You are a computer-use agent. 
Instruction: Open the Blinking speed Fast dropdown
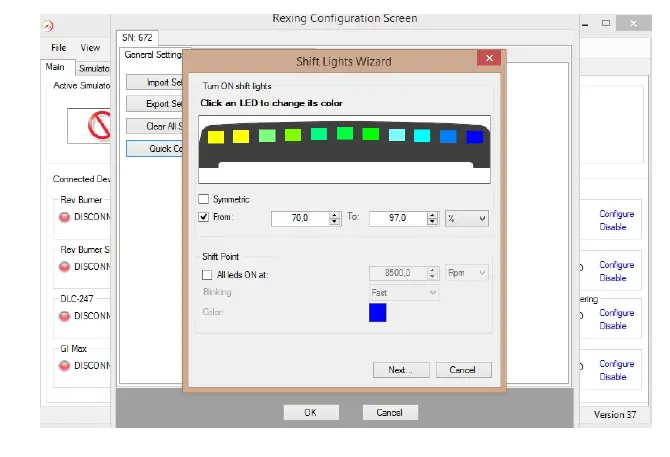click(404, 293)
